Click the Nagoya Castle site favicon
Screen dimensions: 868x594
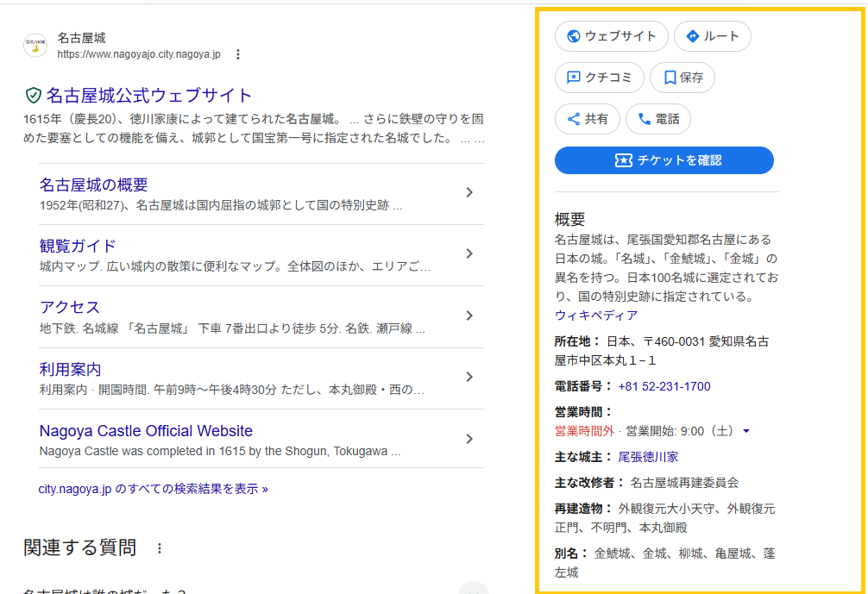35,45
